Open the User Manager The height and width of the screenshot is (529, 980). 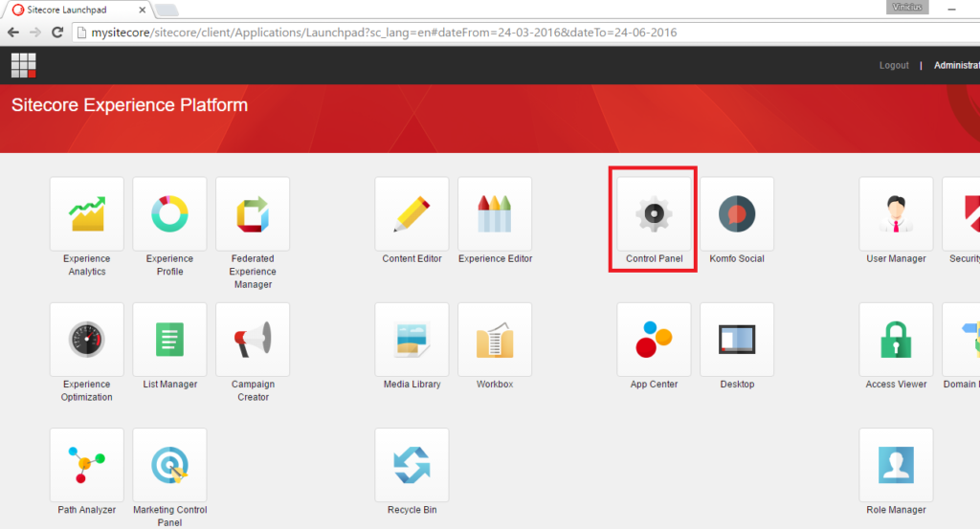point(896,214)
